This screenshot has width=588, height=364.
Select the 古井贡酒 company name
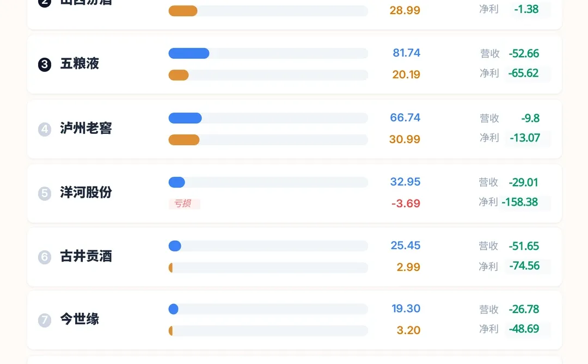point(86,256)
